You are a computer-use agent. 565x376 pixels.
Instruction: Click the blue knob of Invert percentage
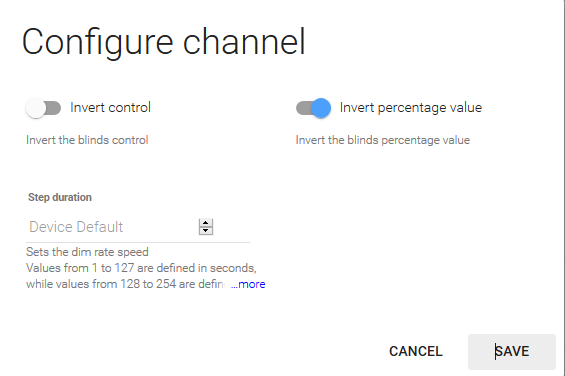(321, 108)
